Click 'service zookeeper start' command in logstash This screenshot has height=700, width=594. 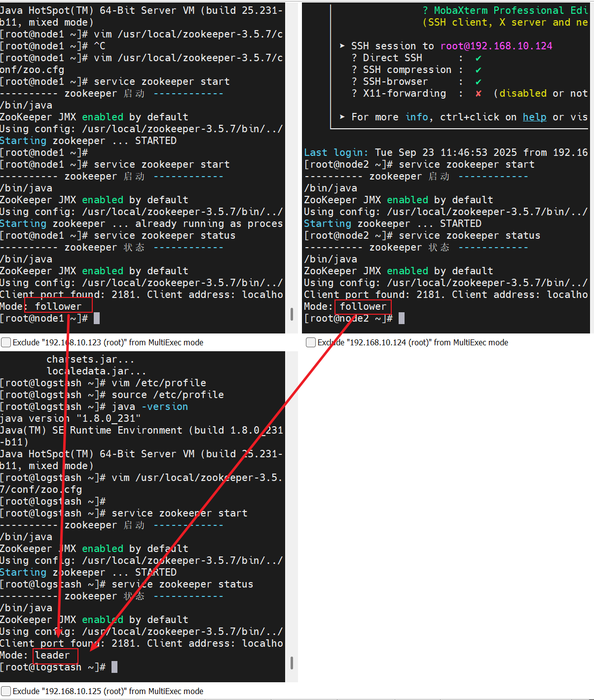(180, 513)
